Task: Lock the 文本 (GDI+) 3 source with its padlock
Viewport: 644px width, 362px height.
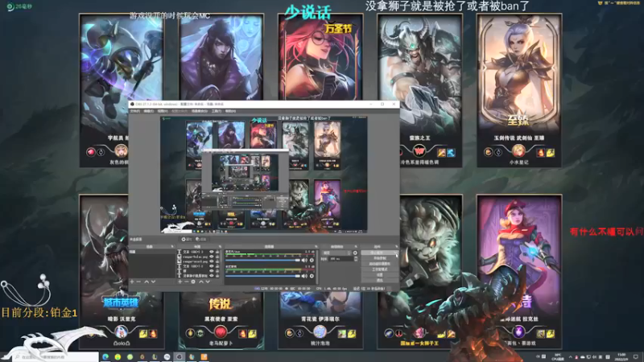Action: 217,252
